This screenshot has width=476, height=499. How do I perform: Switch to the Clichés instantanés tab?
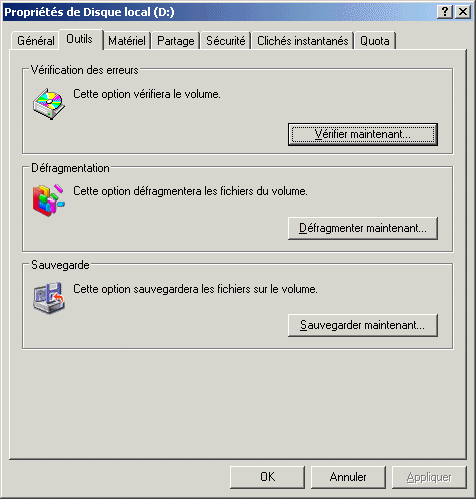303,41
